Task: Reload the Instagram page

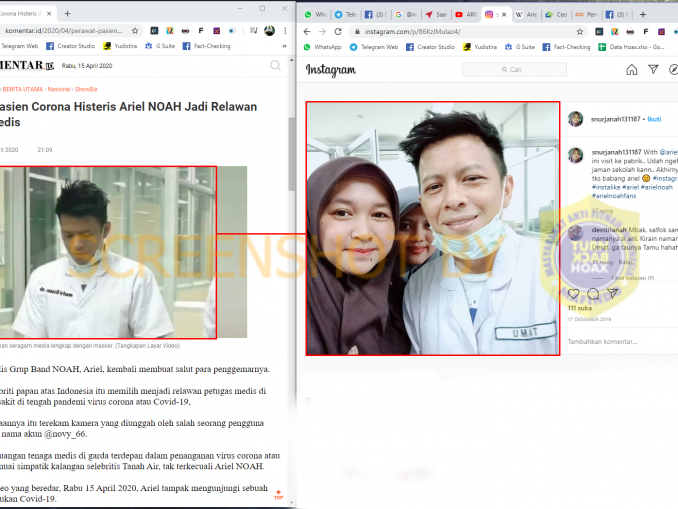Action: point(338,32)
